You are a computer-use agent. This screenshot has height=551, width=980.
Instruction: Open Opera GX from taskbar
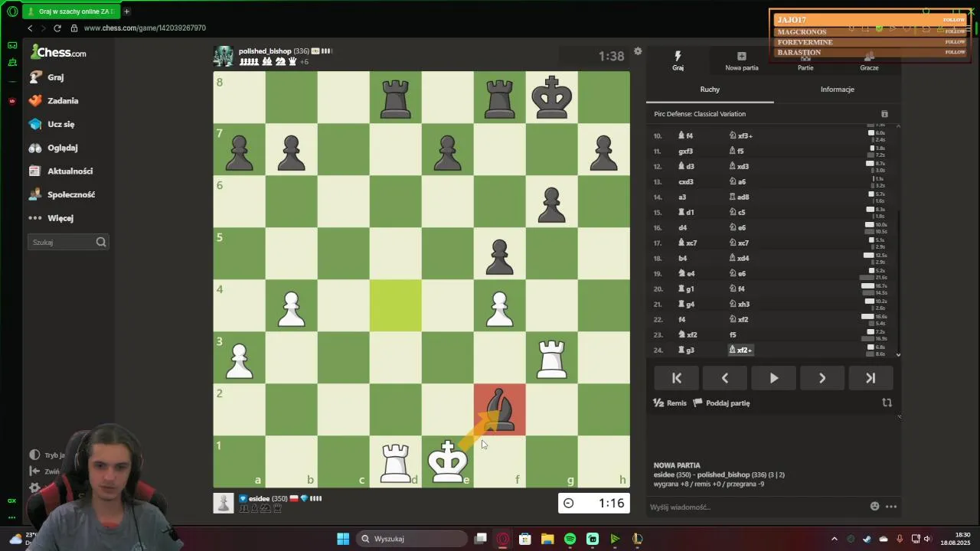click(x=502, y=539)
